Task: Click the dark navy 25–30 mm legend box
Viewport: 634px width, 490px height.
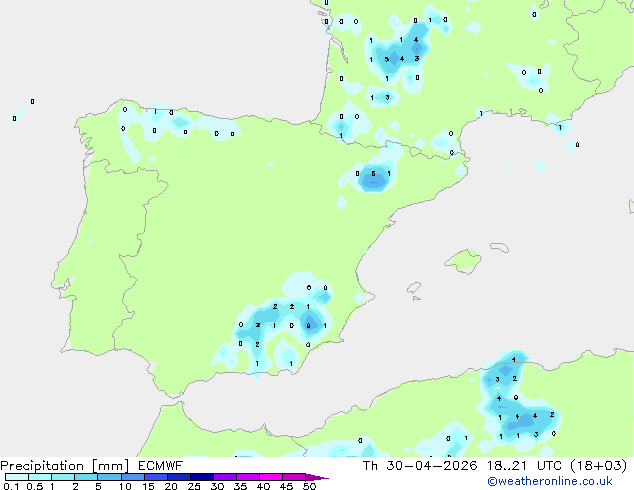Action: [x=202, y=477]
